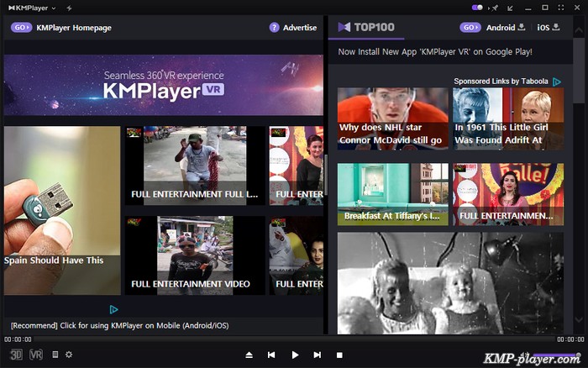The width and height of the screenshot is (588, 368).
Task: Open 'Spain Should Have This' ad
Action: point(62,210)
